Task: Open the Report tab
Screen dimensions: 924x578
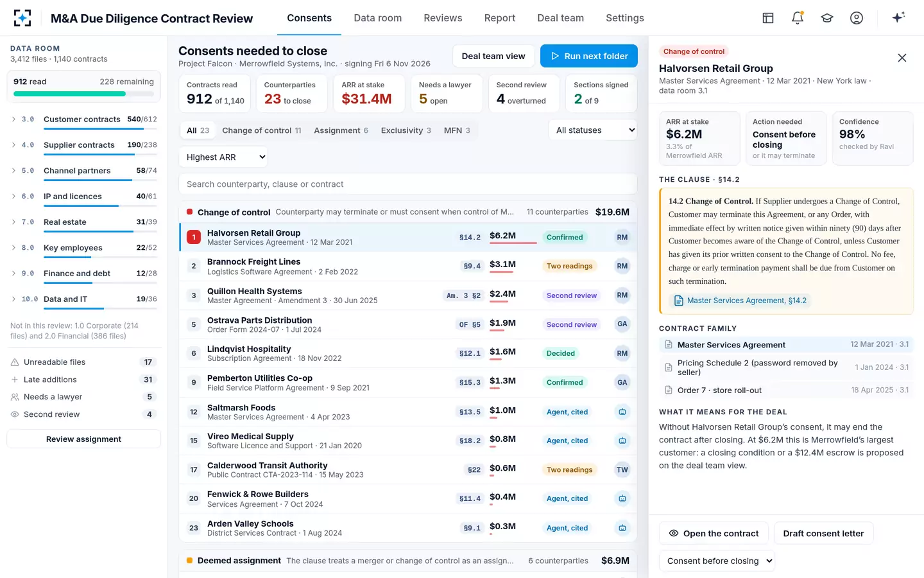Action: point(500,18)
